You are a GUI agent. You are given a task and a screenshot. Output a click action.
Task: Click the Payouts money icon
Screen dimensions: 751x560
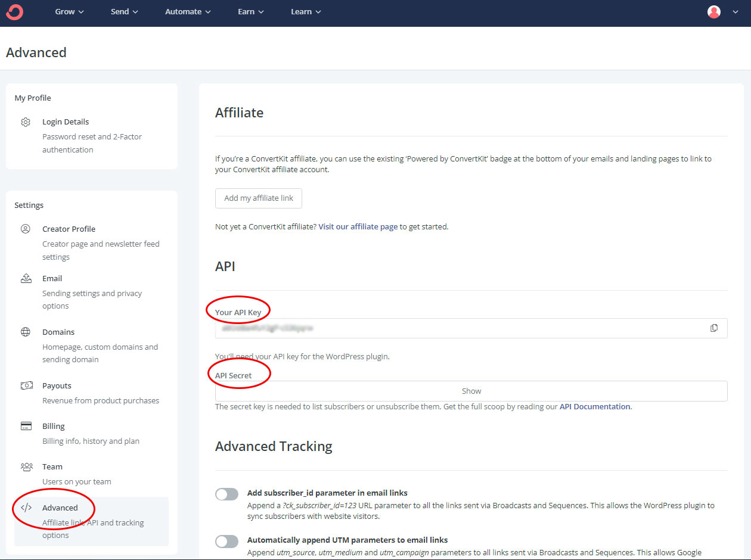tap(26, 385)
